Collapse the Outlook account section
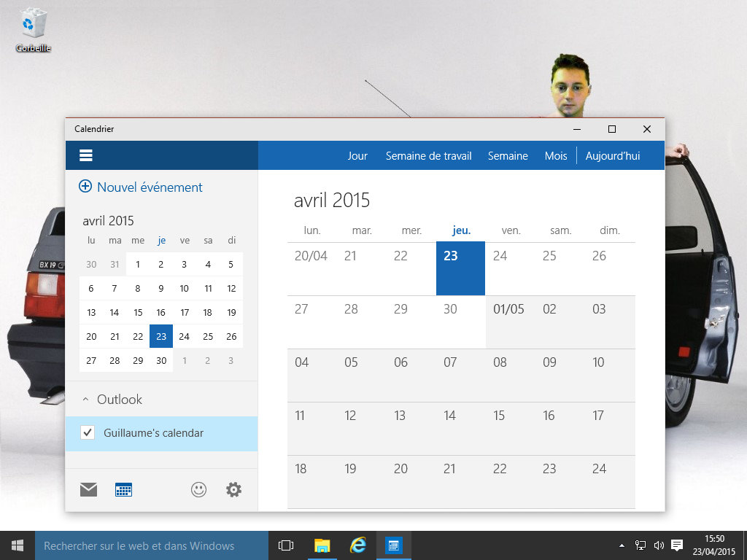747x560 pixels. (85, 400)
